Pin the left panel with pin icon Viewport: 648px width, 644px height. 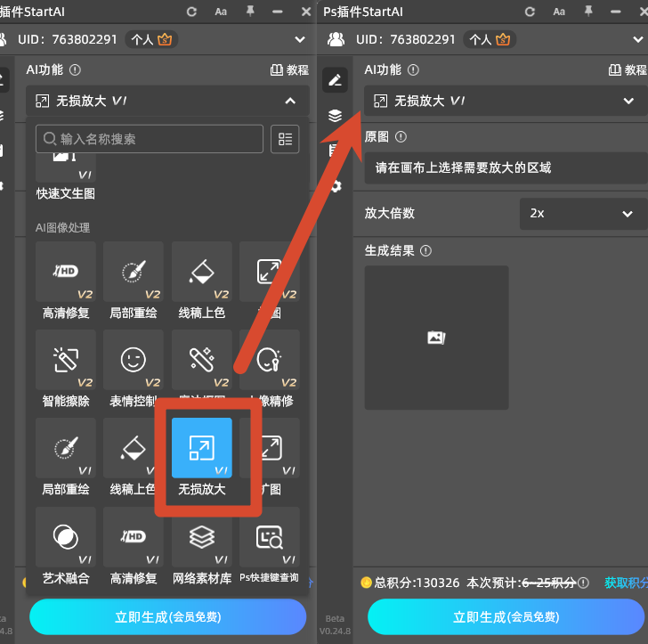250,12
